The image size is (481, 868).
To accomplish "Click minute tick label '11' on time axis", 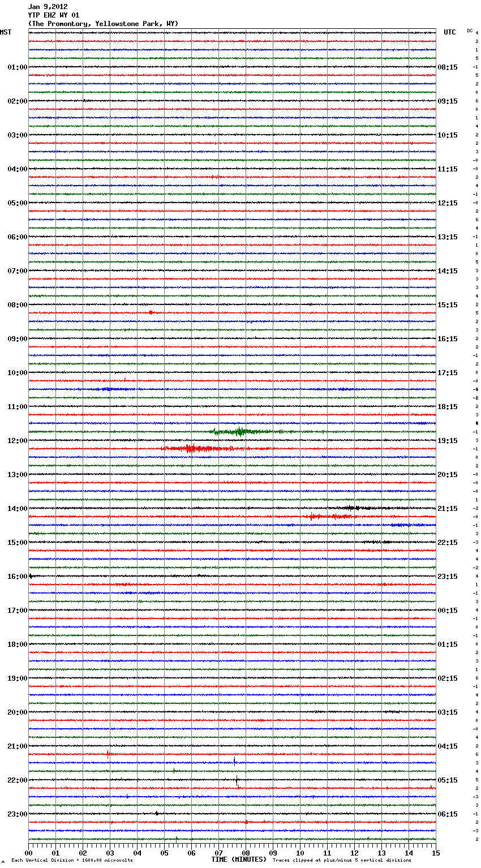I will pos(327,853).
